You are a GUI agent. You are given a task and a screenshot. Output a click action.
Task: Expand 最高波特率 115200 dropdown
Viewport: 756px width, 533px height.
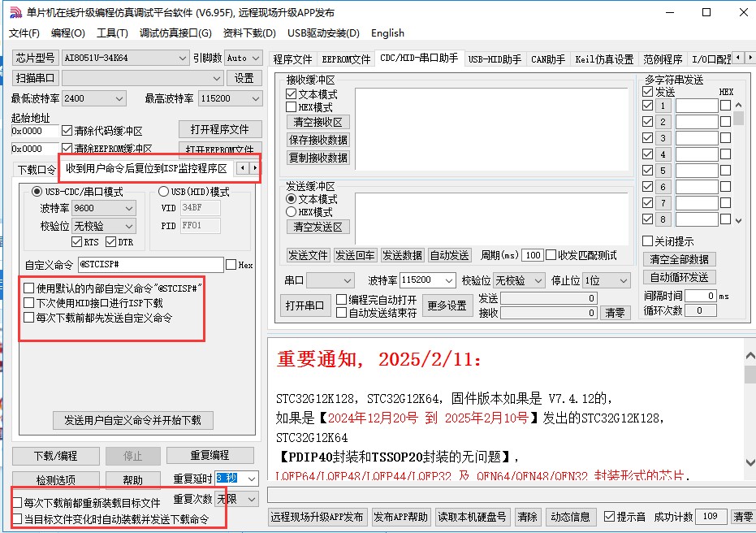(x=256, y=98)
